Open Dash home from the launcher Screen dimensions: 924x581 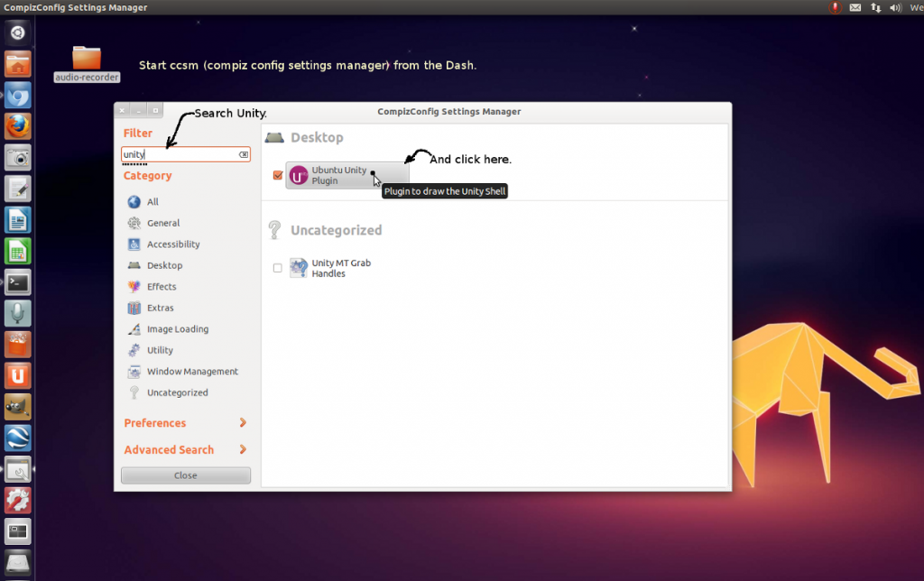(x=18, y=32)
